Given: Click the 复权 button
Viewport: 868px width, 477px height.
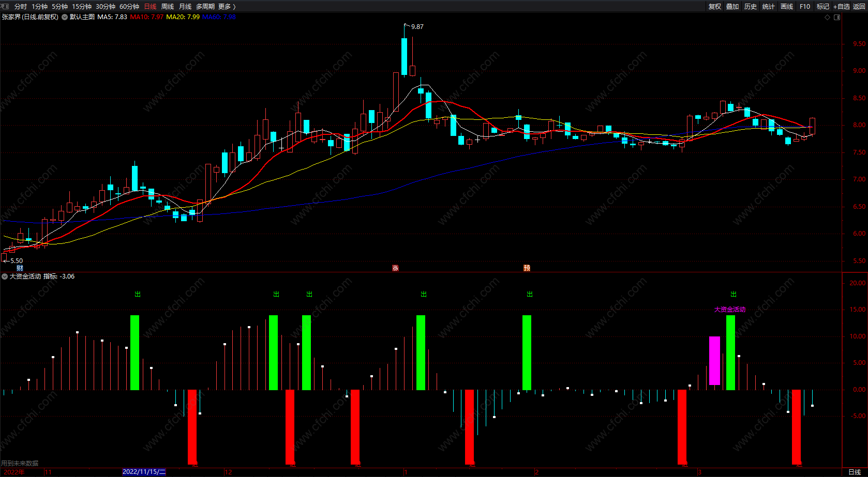Looking at the screenshot, I should coord(715,7).
